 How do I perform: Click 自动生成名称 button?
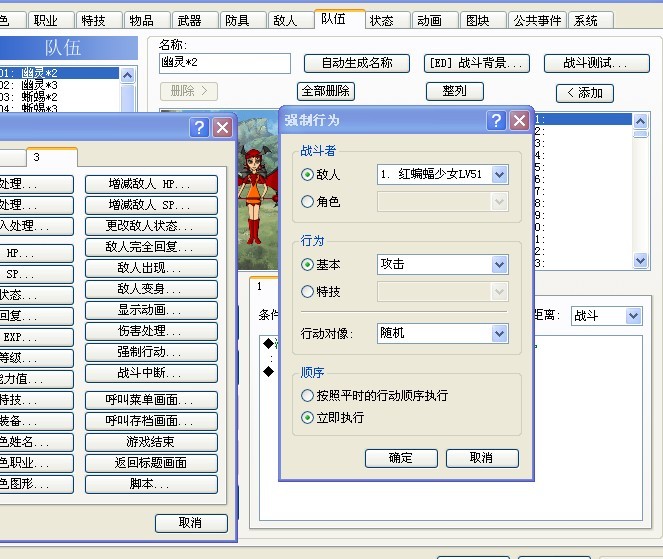pyautogui.click(x=357, y=63)
